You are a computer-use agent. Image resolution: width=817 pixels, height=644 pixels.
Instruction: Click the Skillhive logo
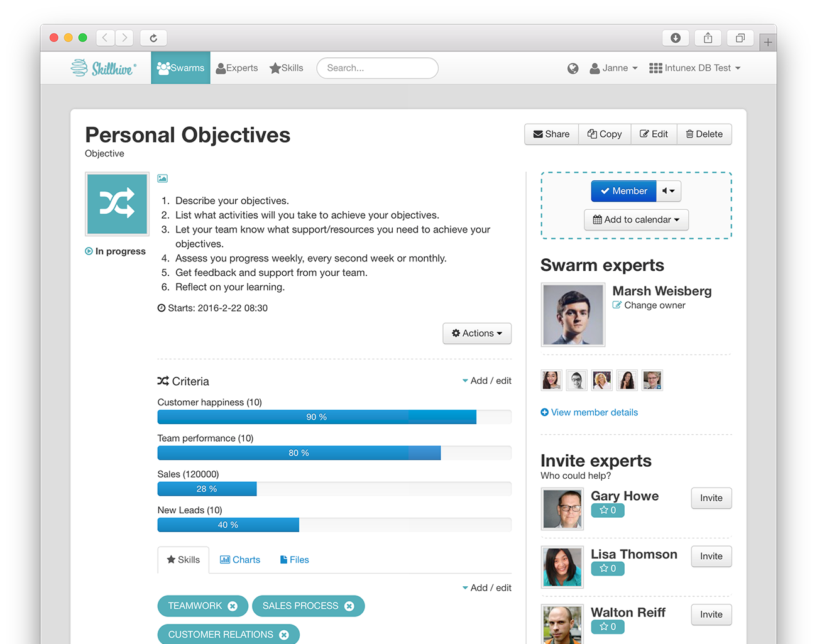point(103,68)
